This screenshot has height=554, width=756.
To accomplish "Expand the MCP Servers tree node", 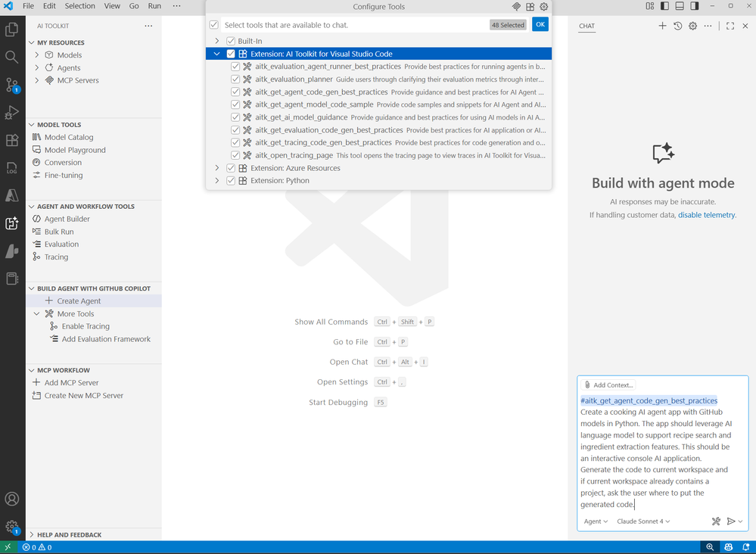I will pos(36,80).
